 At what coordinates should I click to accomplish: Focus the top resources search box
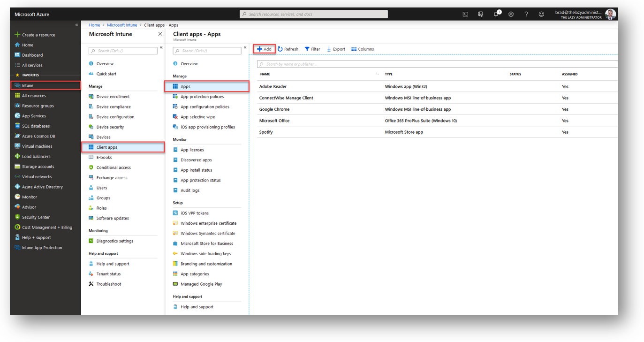tap(314, 14)
